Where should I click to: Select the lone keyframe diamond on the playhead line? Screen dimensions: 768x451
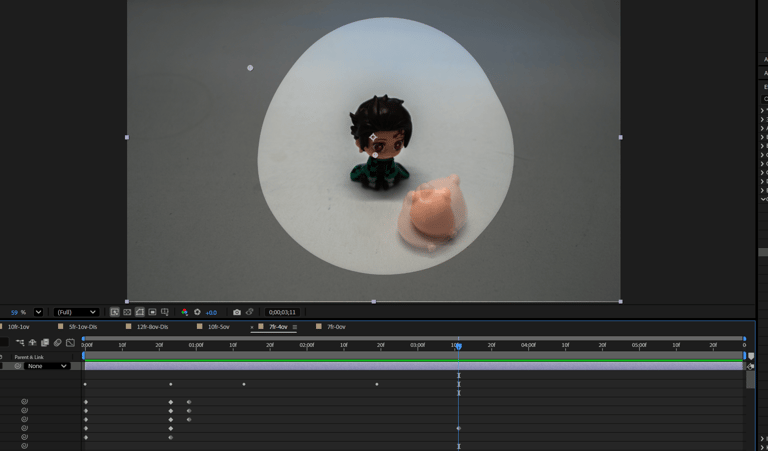pyautogui.click(x=459, y=428)
